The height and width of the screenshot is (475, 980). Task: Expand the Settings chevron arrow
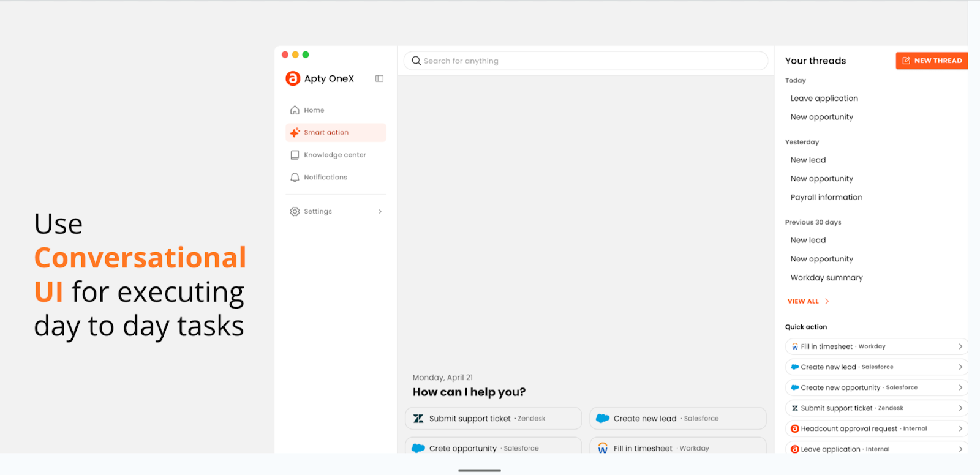[x=380, y=211]
